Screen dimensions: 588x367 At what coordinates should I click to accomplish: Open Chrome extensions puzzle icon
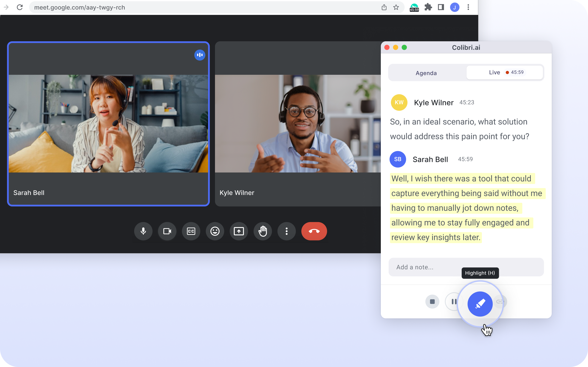[428, 7]
